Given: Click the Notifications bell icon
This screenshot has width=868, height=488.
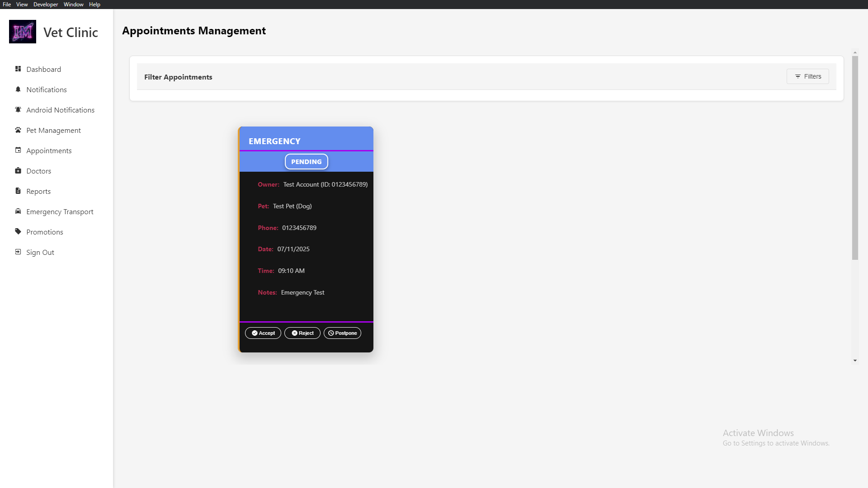Looking at the screenshot, I should tap(18, 89).
